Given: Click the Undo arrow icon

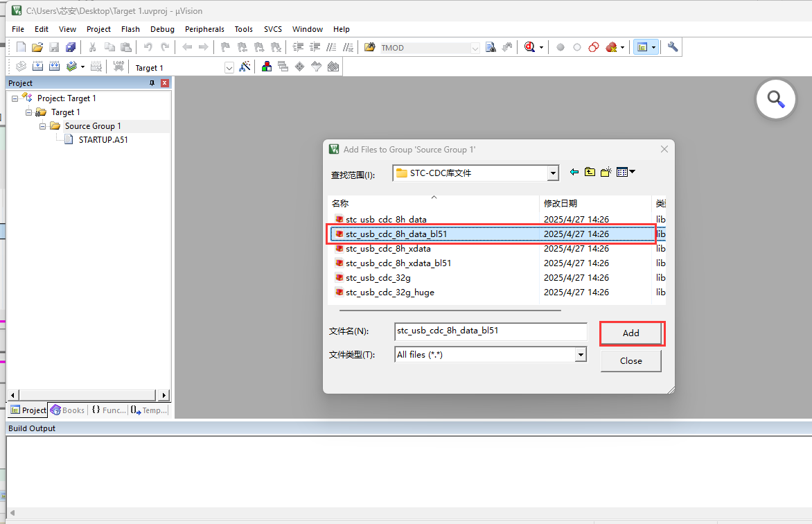Looking at the screenshot, I should 148,47.
